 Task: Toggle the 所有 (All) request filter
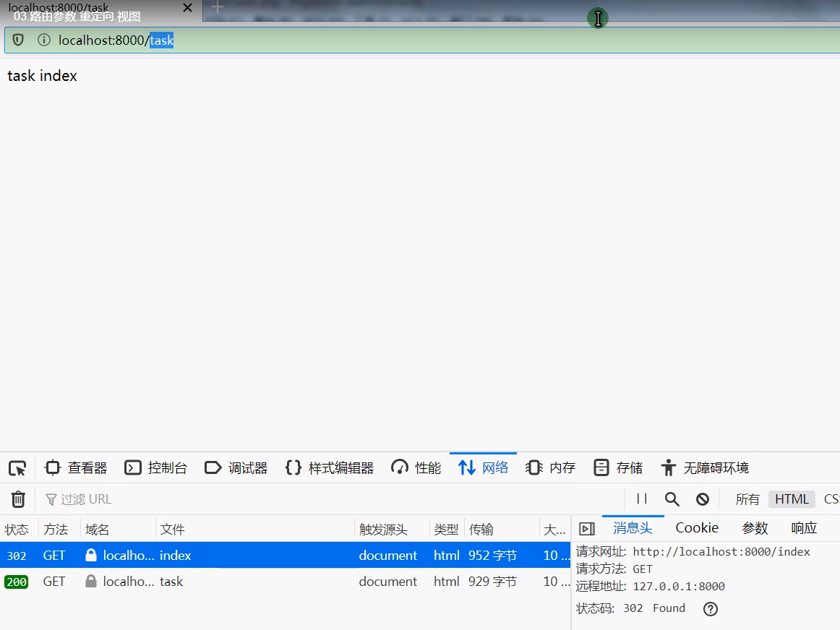pyautogui.click(x=747, y=499)
